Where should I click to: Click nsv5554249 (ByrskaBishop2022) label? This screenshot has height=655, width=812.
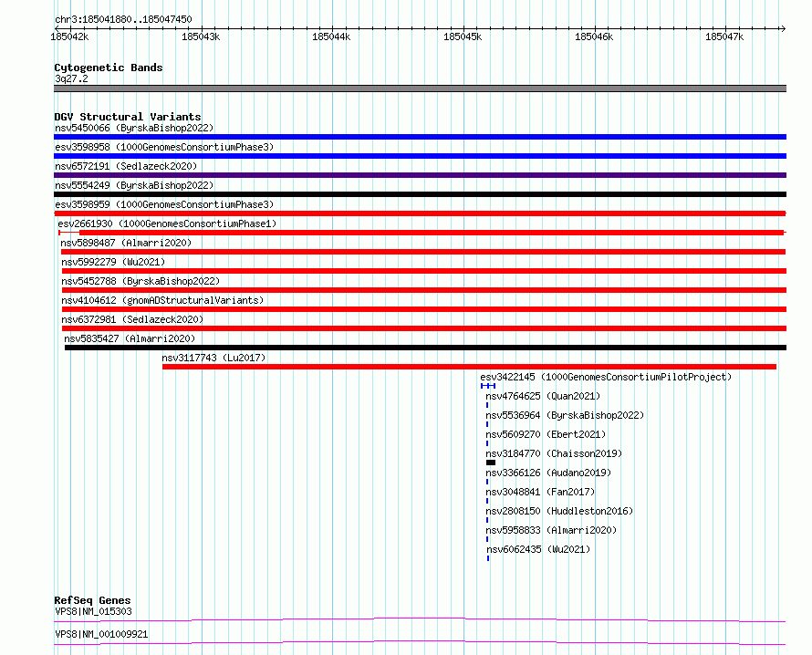tap(134, 185)
